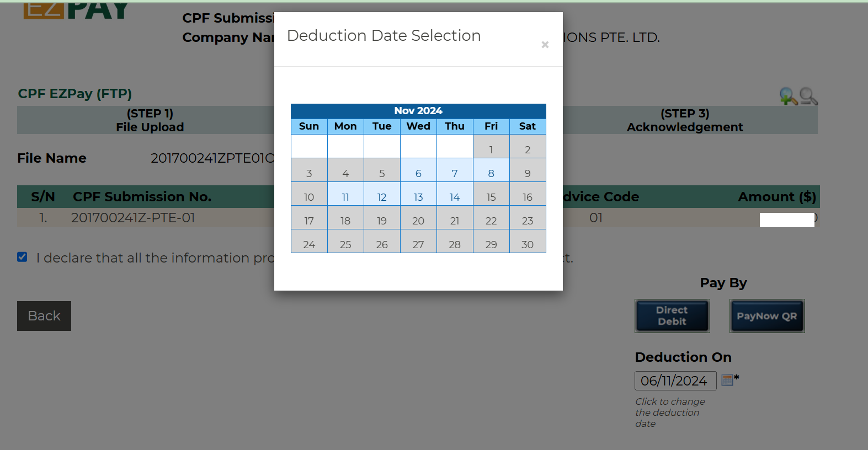
Task: Pick Thursday 7 as deduction date
Action: (x=455, y=173)
